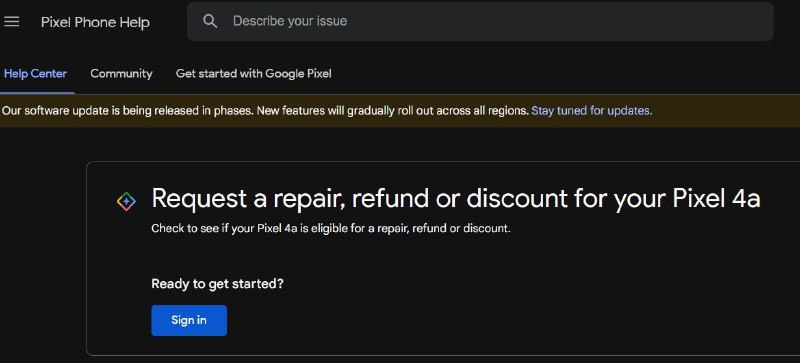800x363 pixels.
Task: Select the Check to see eligibility text
Action: (331, 228)
